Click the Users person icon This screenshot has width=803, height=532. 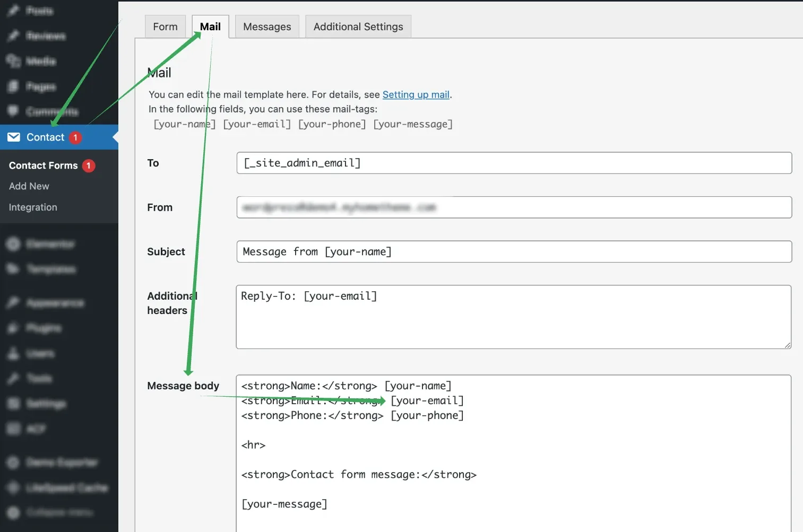point(13,353)
